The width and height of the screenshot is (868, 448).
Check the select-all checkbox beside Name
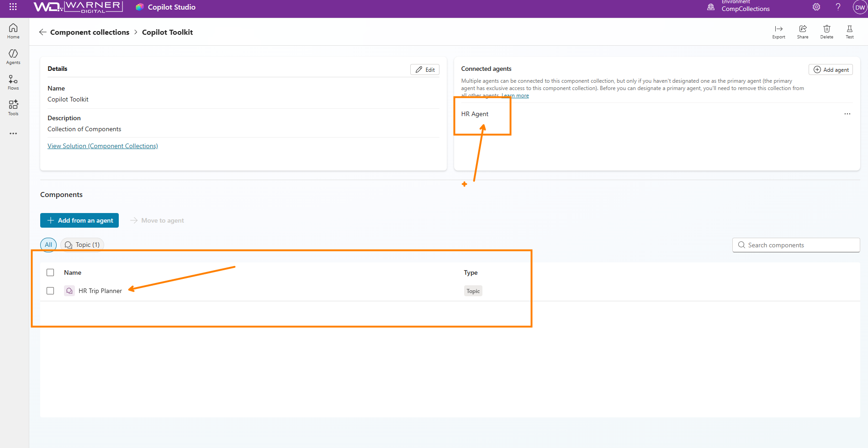(x=50, y=272)
